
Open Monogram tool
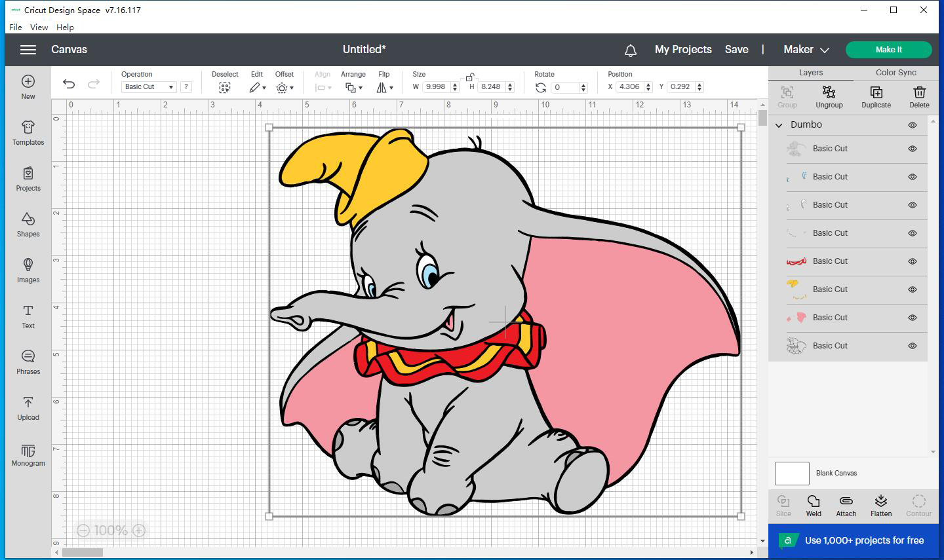pyautogui.click(x=28, y=455)
